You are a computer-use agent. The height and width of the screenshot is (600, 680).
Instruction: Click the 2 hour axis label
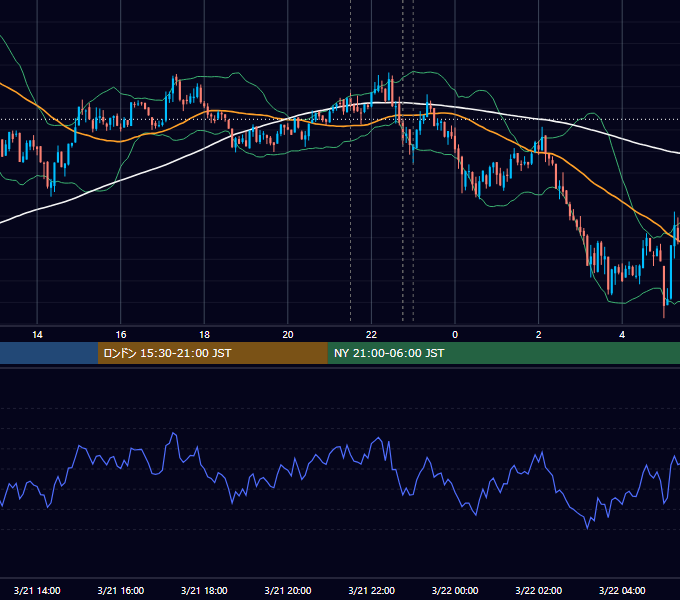coord(538,335)
